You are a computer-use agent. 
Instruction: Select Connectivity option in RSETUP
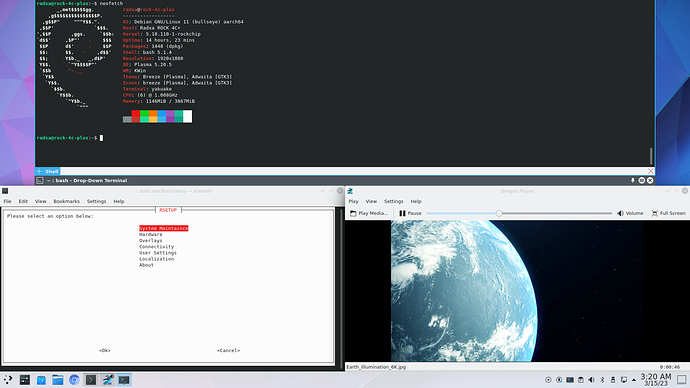[156, 247]
